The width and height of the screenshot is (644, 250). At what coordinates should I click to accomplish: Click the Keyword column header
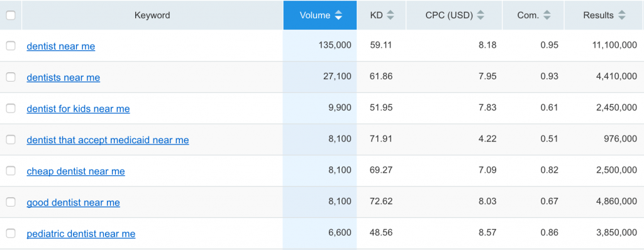(x=152, y=16)
